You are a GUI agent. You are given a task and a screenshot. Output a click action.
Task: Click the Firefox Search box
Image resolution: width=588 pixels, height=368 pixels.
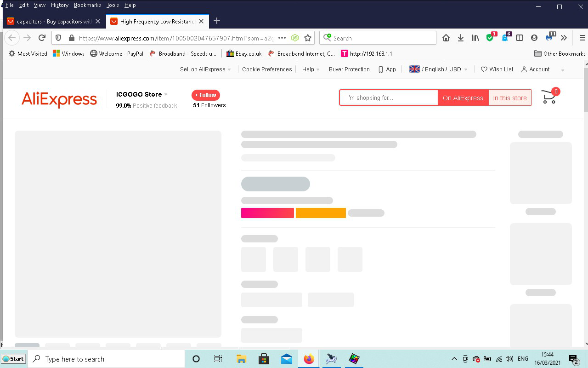pos(378,38)
